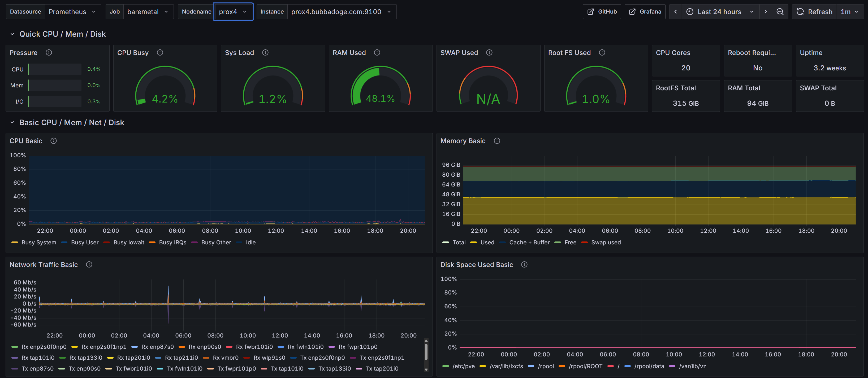Toggle Busy System series in CPU legend
868x378 pixels.
click(x=39, y=243)
